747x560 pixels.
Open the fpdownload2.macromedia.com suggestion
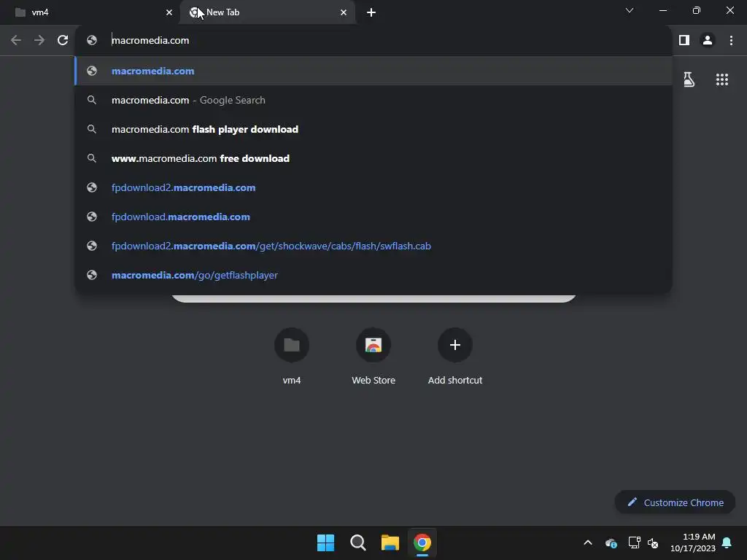click(373, 187)
